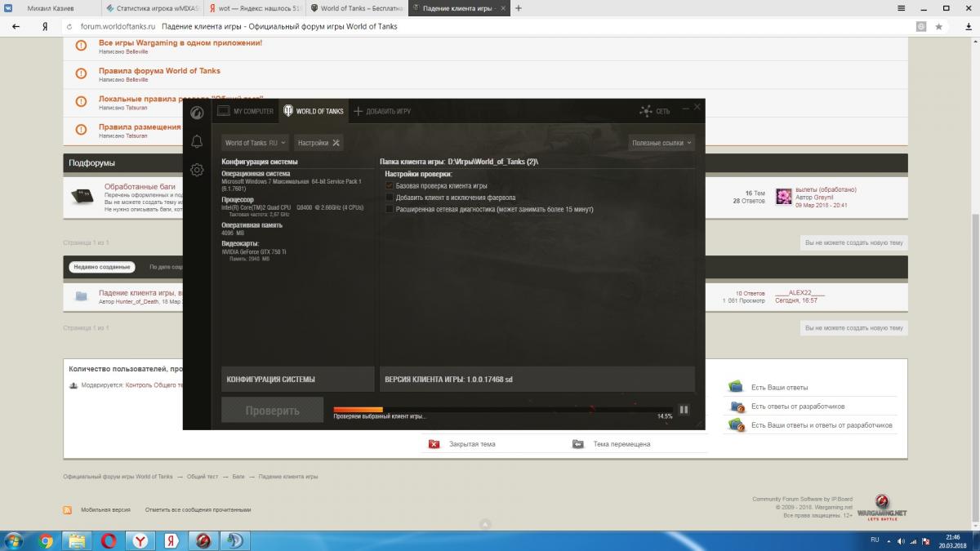Click RSS feed icon in forum footer

(x=68, y=509)
